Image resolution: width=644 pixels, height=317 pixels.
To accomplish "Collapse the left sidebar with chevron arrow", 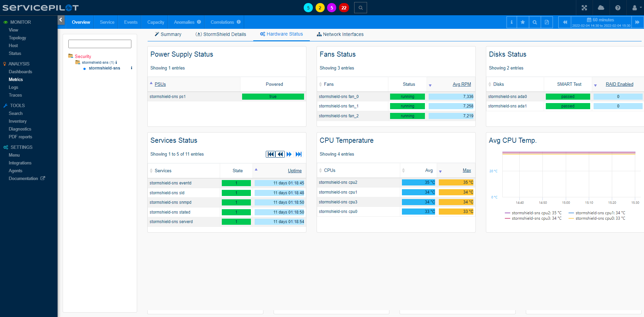I will point(61,20).
